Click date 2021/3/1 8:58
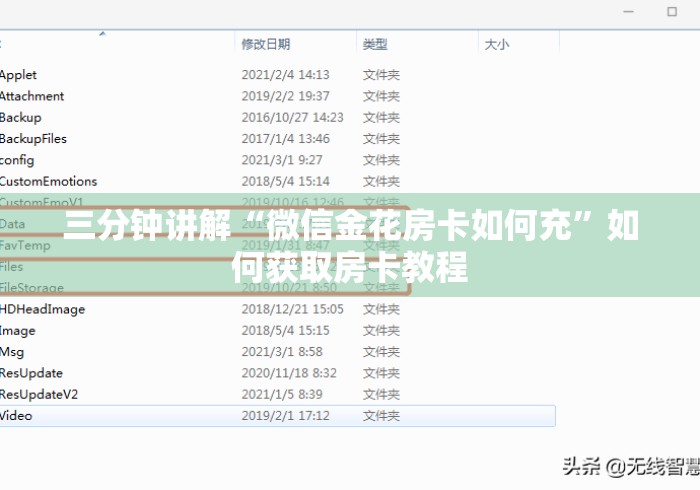This screenshot has width=700, height=490. pos(282,352)
